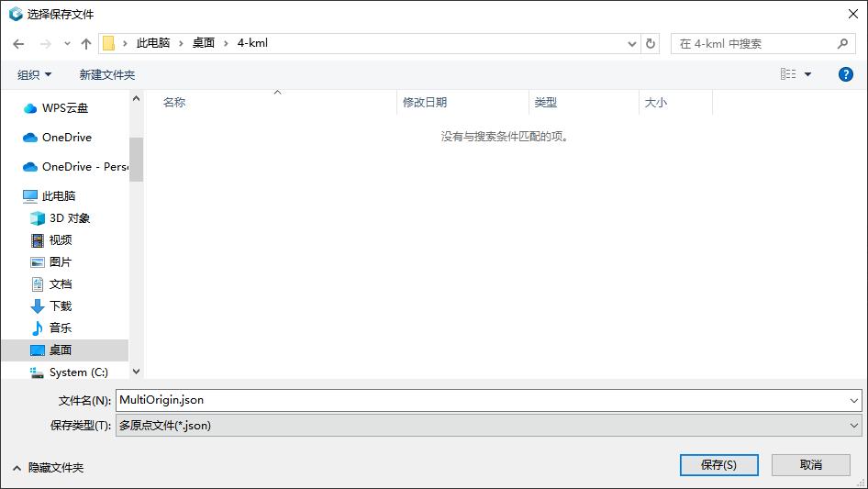868x489 pixels.
Task: Click the folder icon in address bar
Action: (109, 43)
